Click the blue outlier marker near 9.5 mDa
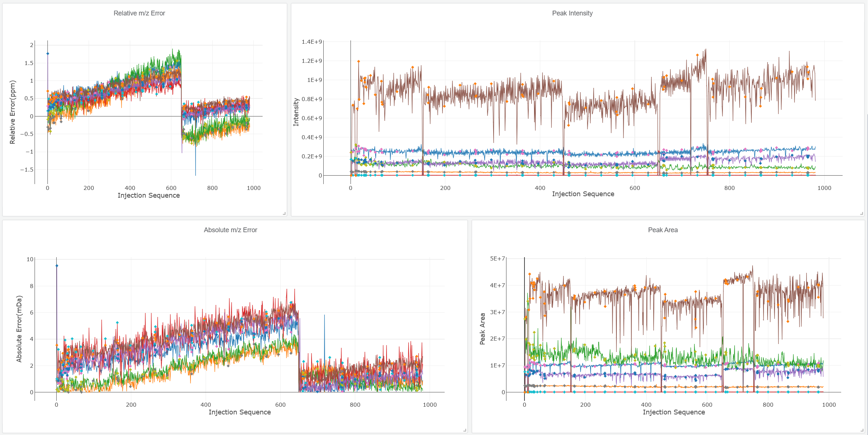The height and width of the screenshot is (435, 868). [x=57, y=266]
